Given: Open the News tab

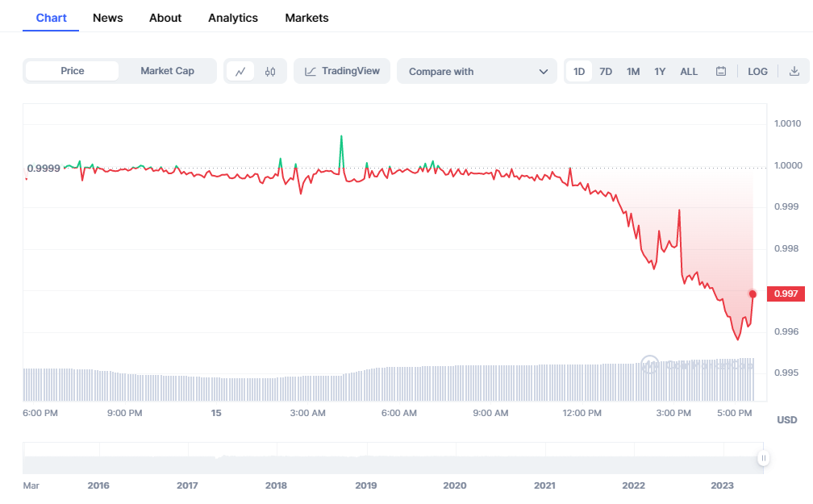Looking at the screenshot, I should pyautogui.click(x=108, y=18).
